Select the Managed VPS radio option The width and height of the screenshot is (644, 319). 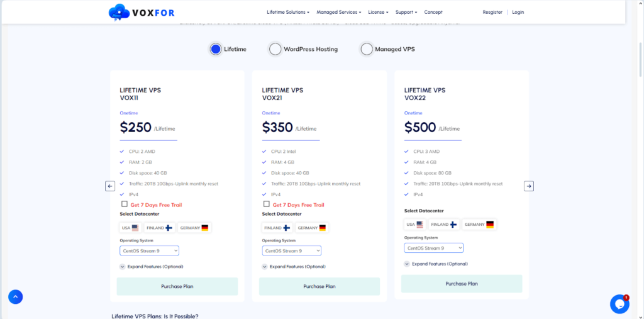pyautogui.click(x=367, y=49)
